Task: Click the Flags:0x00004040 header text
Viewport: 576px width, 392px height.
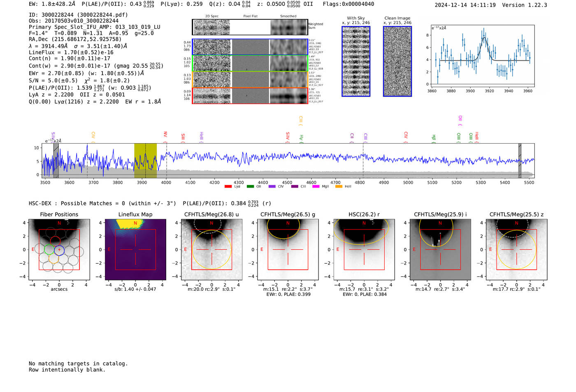Action: (x=348, y=4)
